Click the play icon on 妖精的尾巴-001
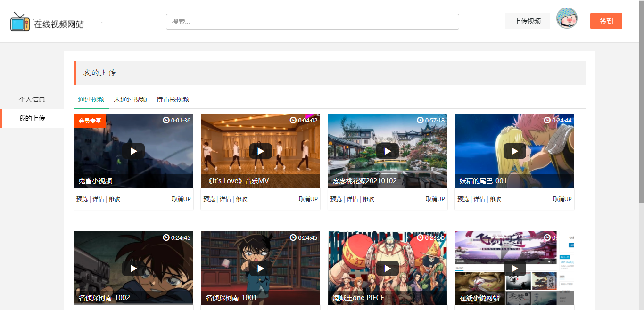The image size is (644, 310). (514, 151)
